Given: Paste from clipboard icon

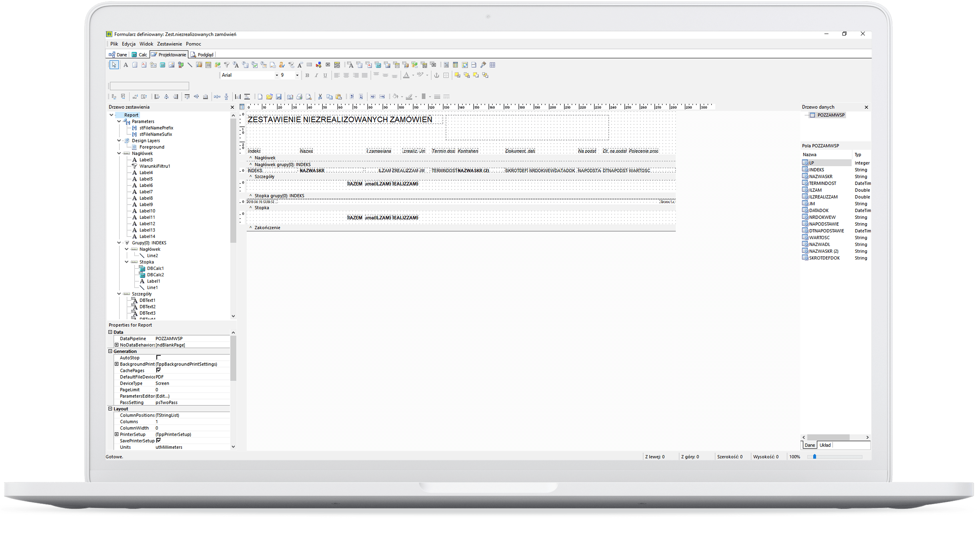Looking at the screenshot, I should (x=338, y=97).
